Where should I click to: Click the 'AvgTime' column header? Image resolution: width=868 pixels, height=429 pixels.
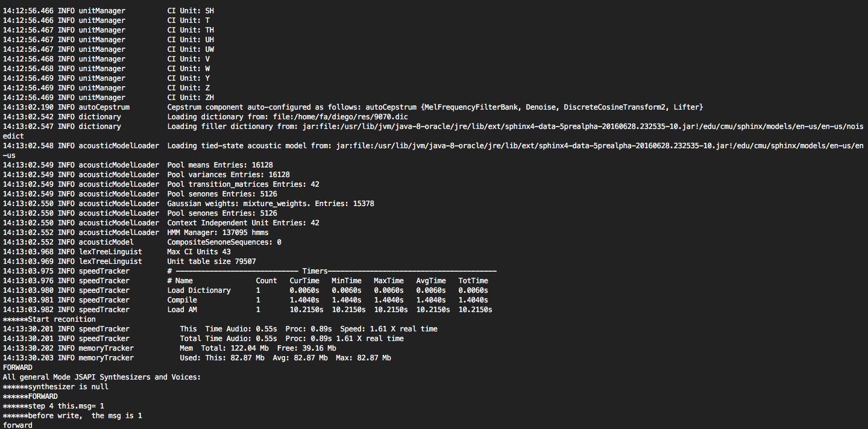[431, 281]
